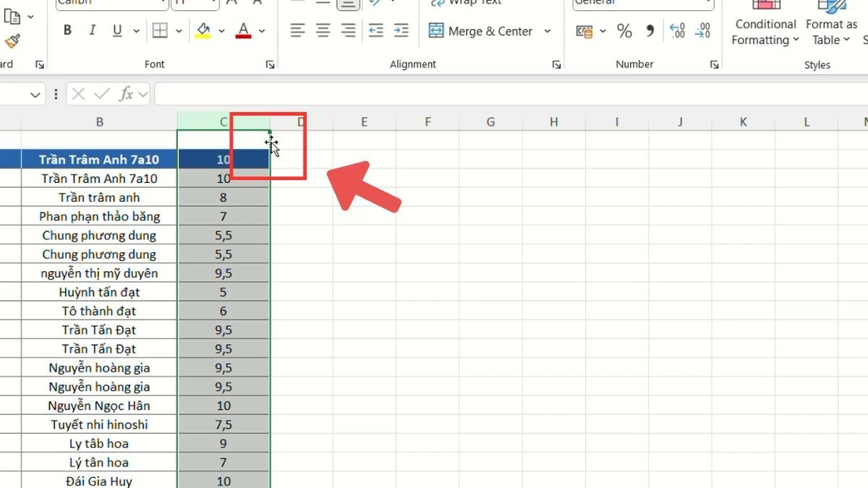Toggle bold formatting
The image size is (868, 488).
(x=67, y=30)
